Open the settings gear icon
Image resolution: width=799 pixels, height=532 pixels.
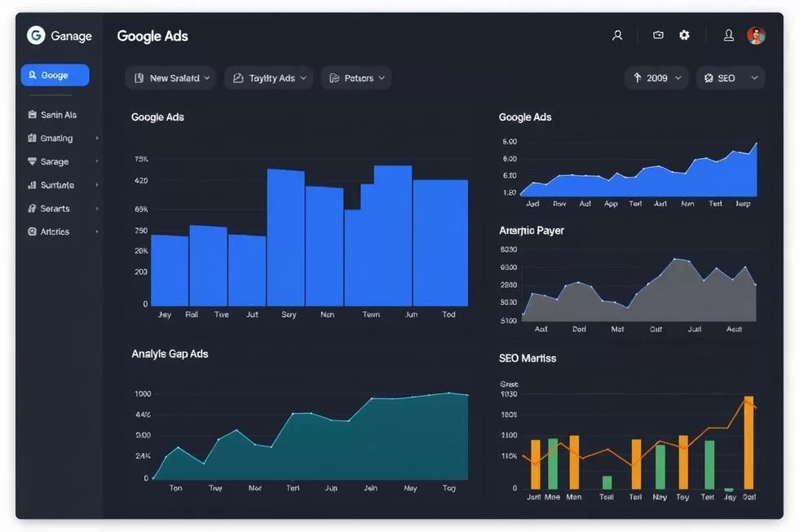point(684,34)
